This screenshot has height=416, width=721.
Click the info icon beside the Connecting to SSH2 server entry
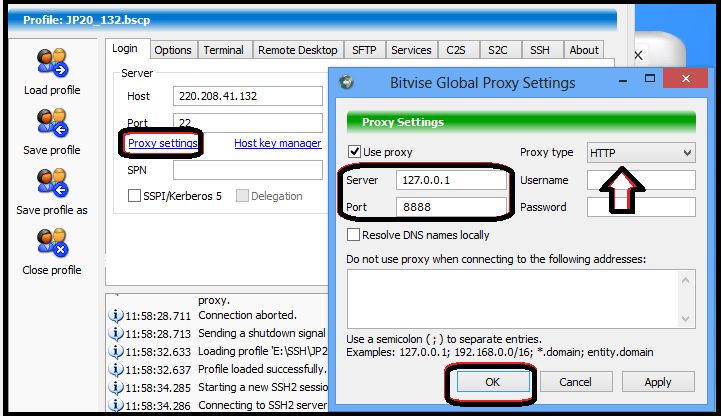115,405
